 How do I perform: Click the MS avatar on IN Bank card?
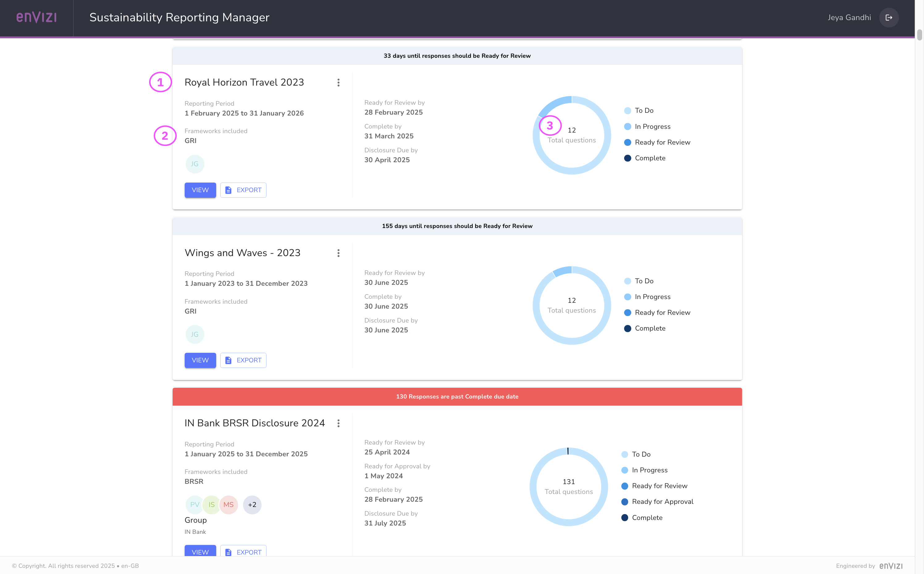[x=229, y=504]
